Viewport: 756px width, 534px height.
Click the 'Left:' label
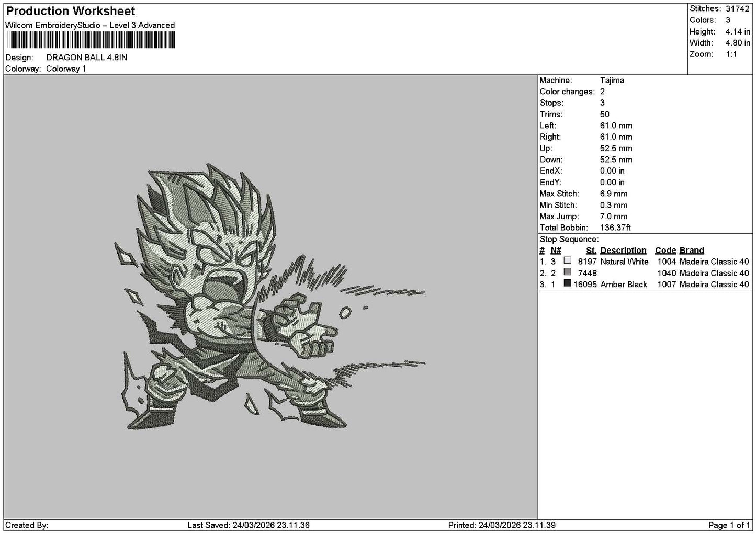[548, 126]
